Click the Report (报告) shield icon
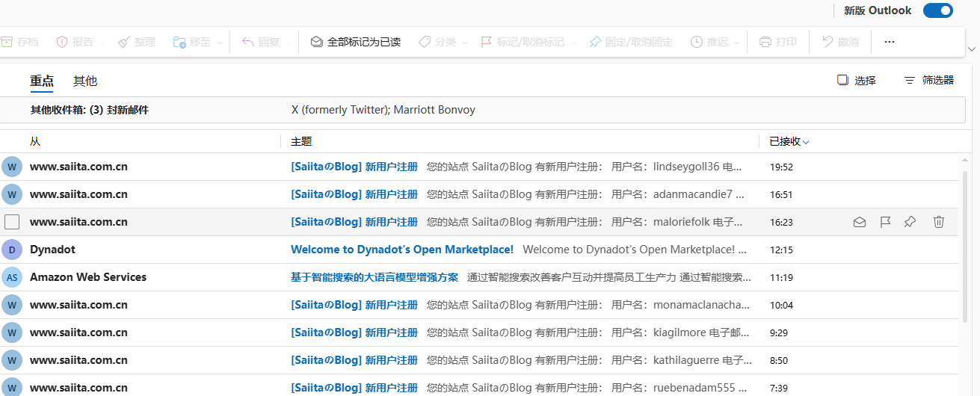 [x=62, y=42]
